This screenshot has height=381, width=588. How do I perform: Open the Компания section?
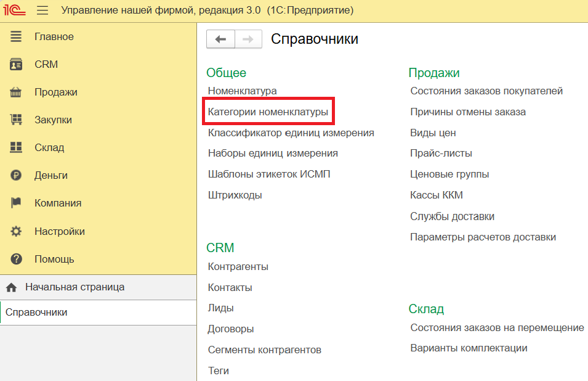click(58, 203)
